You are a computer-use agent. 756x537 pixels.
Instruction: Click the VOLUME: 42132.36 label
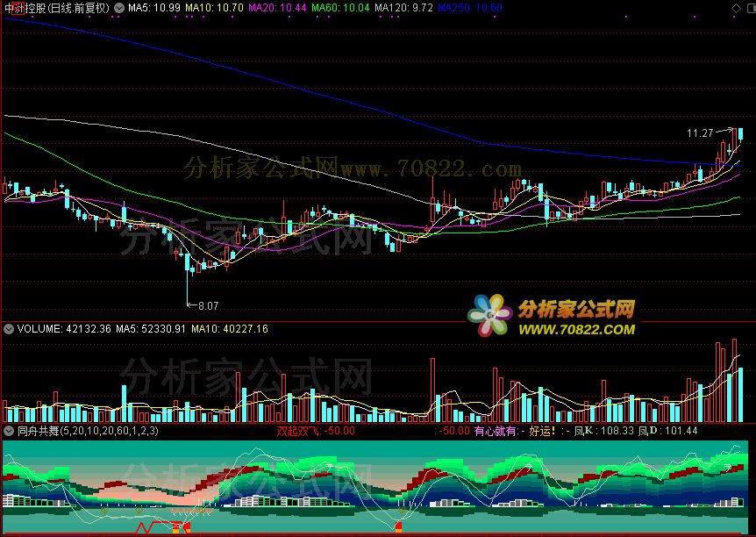[64, 329]
